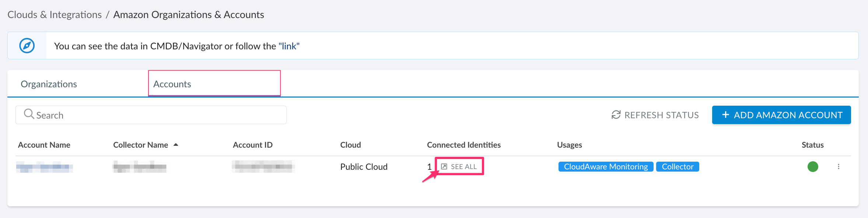Viewport: 868px width, 218px height.
Task: Click the compass Navigator icon in the banner
Action: [27, 46]
